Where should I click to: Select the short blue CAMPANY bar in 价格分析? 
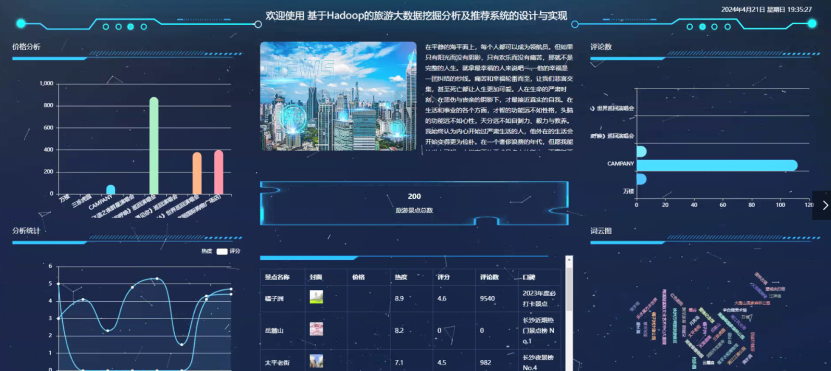pyautogui.click(x=110, y=190)
